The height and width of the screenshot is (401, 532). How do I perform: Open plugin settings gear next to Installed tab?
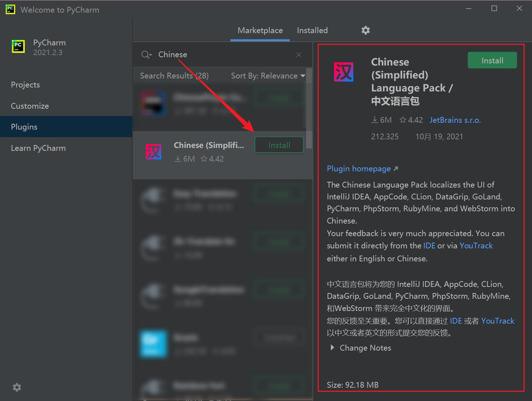(365, 30)
